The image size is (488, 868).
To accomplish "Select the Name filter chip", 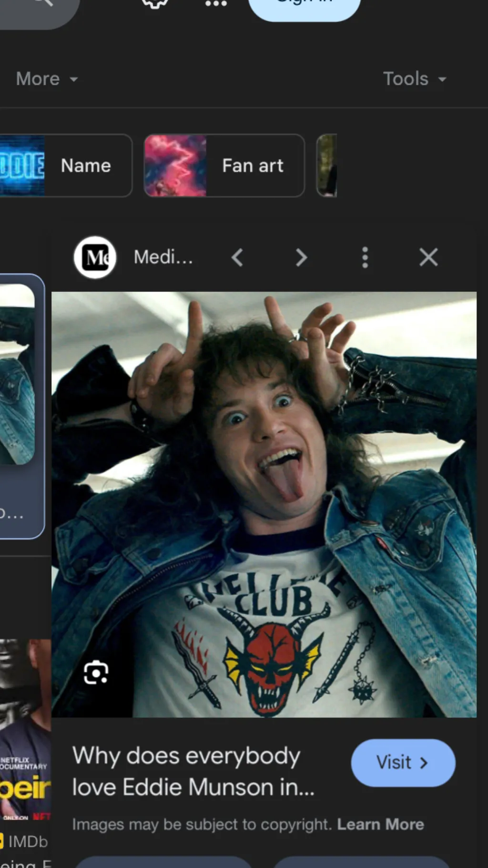I will (x=65, y=166).
